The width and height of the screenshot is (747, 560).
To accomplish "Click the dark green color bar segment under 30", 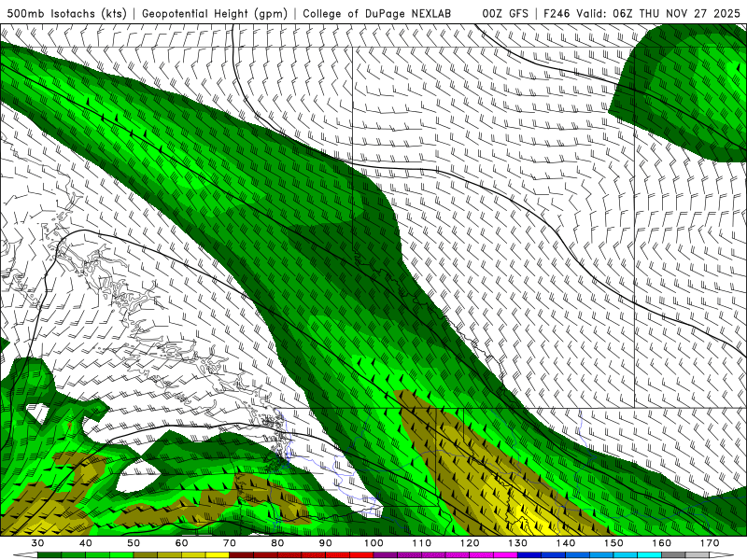I will [49, 555].
